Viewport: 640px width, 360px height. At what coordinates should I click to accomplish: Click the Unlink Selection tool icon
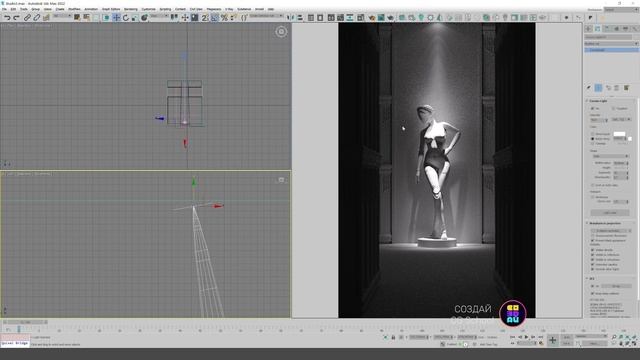(37, 18)
